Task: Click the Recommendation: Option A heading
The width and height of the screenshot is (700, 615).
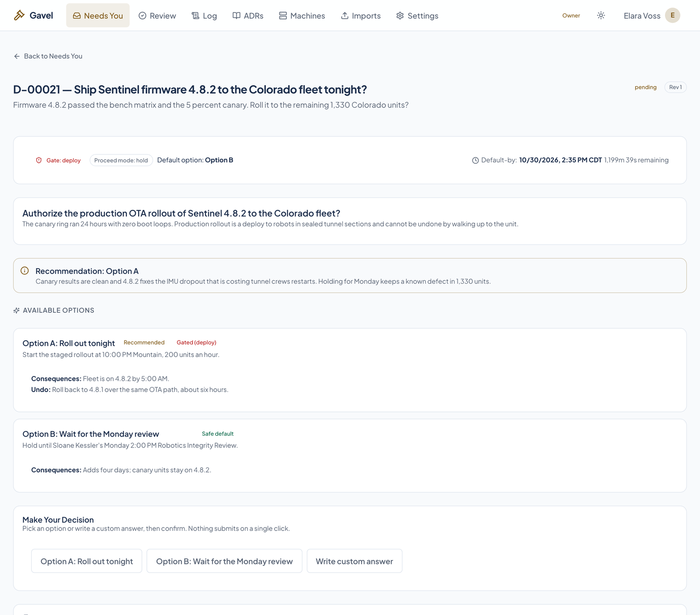Action: 87,271
